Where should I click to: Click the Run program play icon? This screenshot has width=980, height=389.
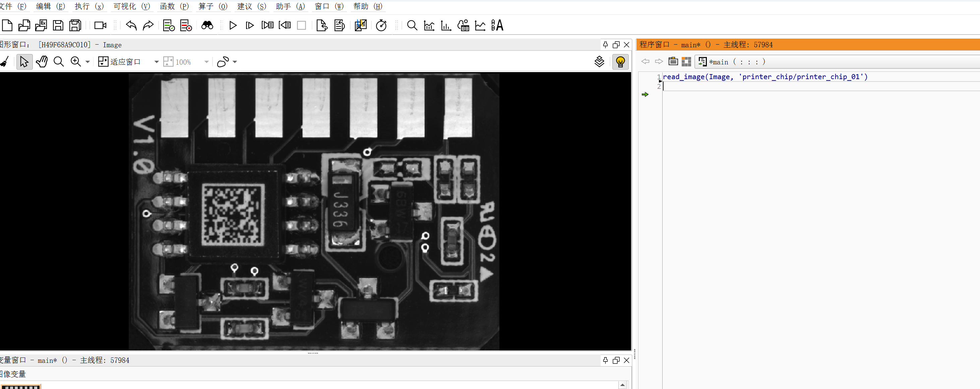pos(233,25)
